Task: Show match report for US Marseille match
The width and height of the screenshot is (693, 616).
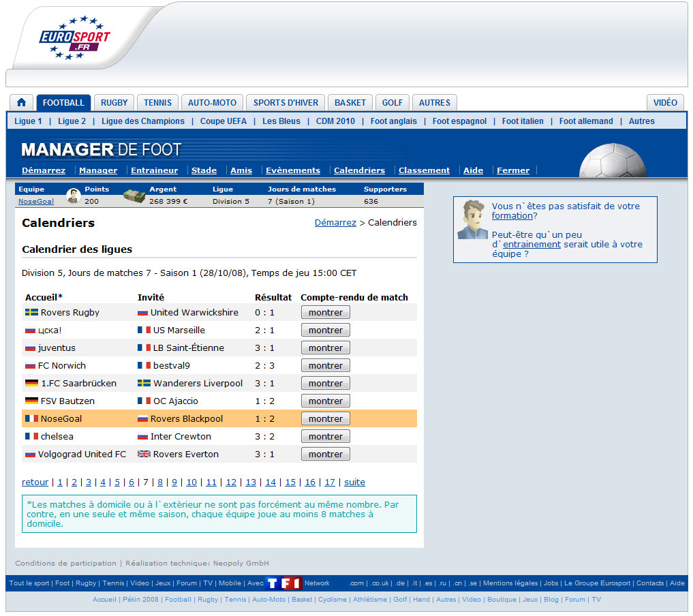Action: 325,330
